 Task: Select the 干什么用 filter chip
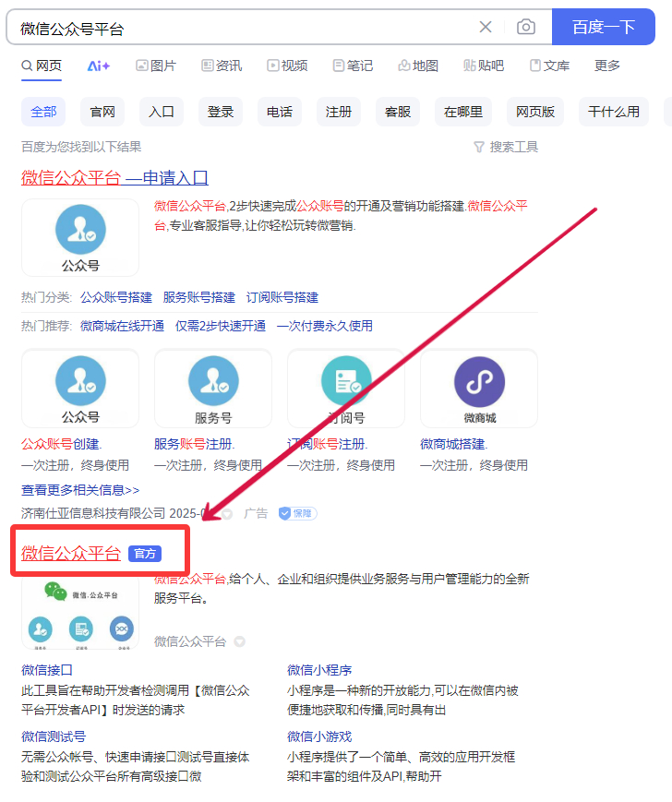click(614, 112)
